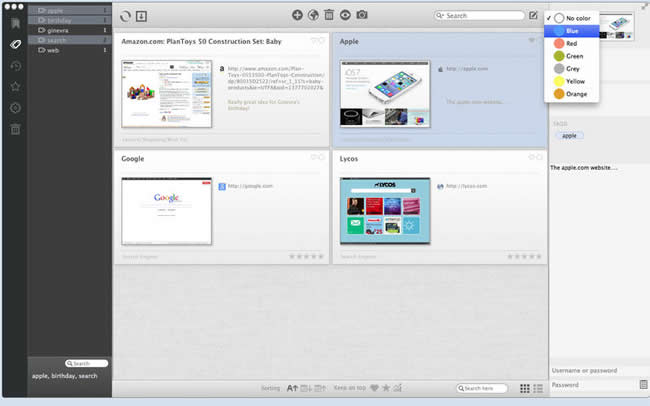Image resolution: width=650 pixels, height=406 pixels.
Task: Open the trash section in sidebar
Action: (x=15, y=129)
